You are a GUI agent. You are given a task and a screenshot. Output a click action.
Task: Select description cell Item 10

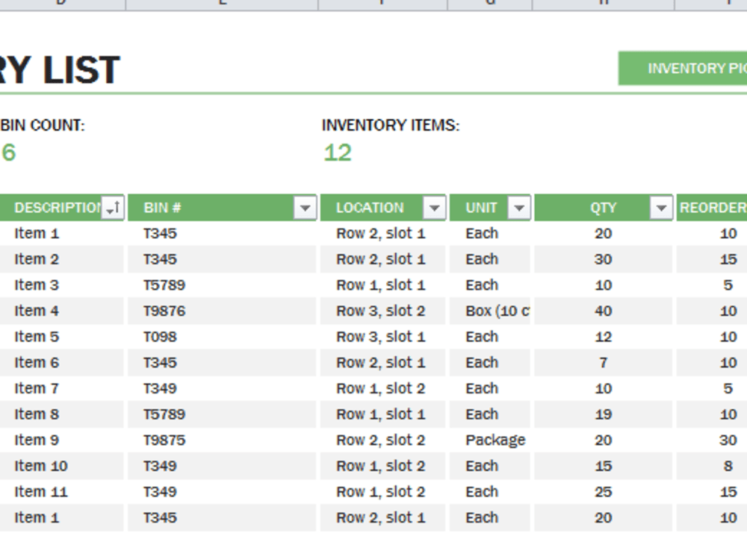coord(62,466)
